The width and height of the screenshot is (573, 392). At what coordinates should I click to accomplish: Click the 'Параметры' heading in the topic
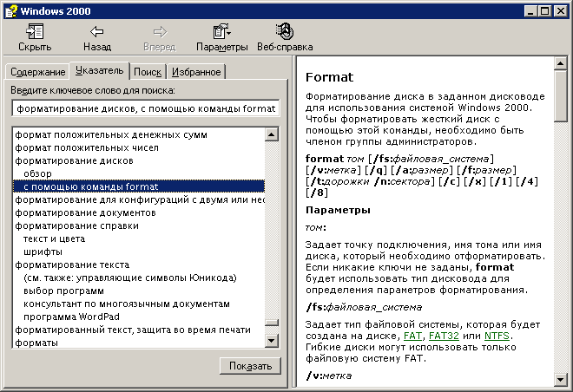[x=338, y=210]
